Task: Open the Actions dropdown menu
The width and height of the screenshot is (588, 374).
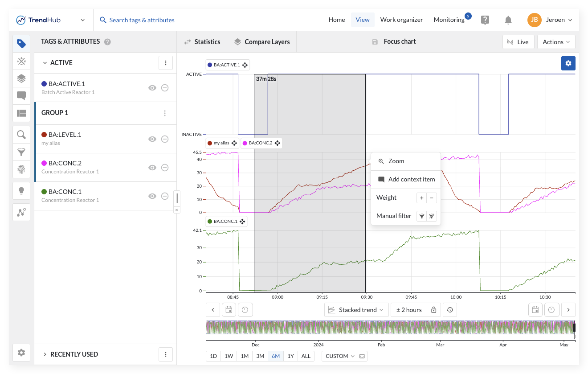Action: click(556, 42)
